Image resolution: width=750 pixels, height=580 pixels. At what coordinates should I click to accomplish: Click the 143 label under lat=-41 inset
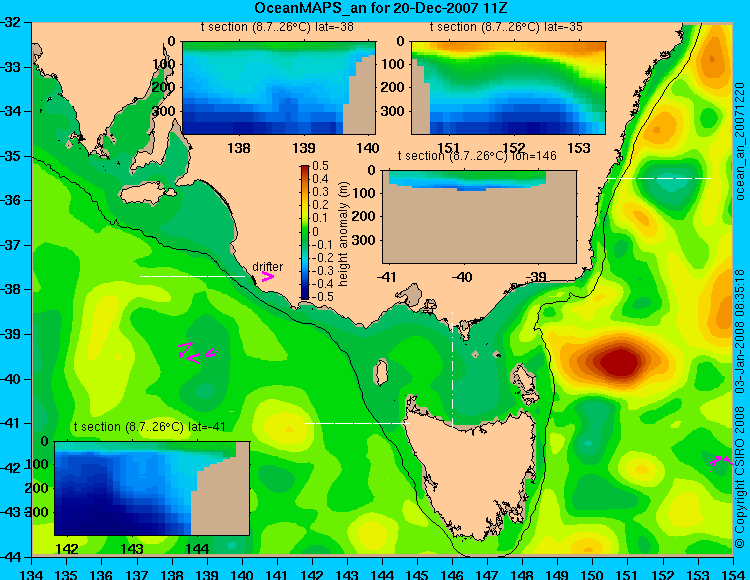pos(132,548)
